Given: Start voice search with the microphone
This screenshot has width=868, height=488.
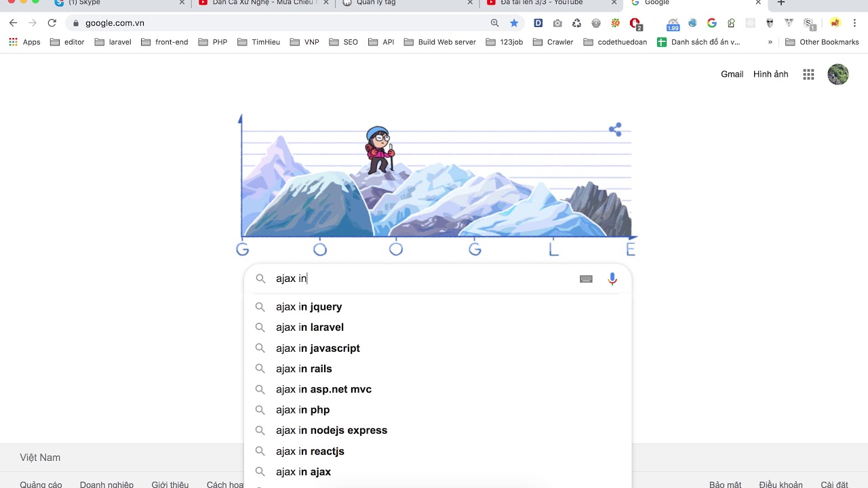Looking at the screenshot, I should pyautogui.click(x=612, y=279).
